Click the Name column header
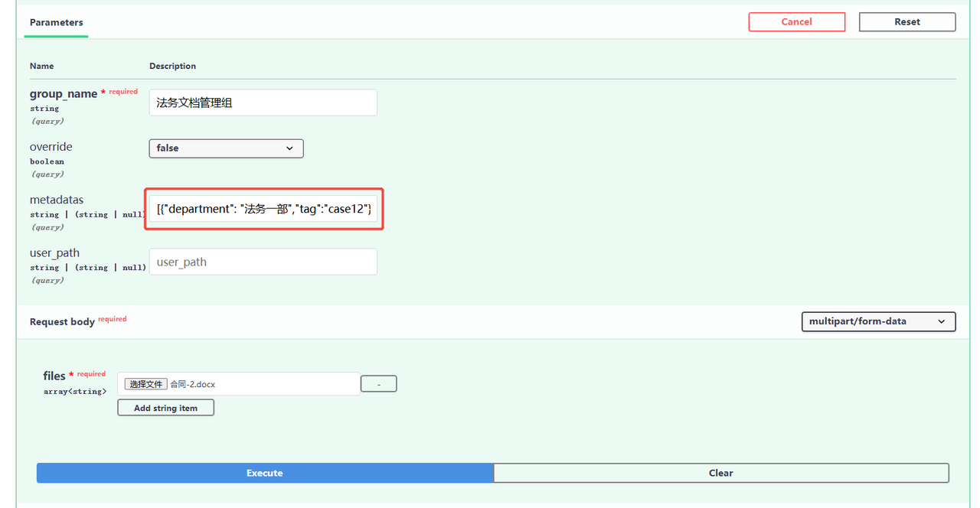This screenshot has width=980, height=508. (x=42, y=67)
